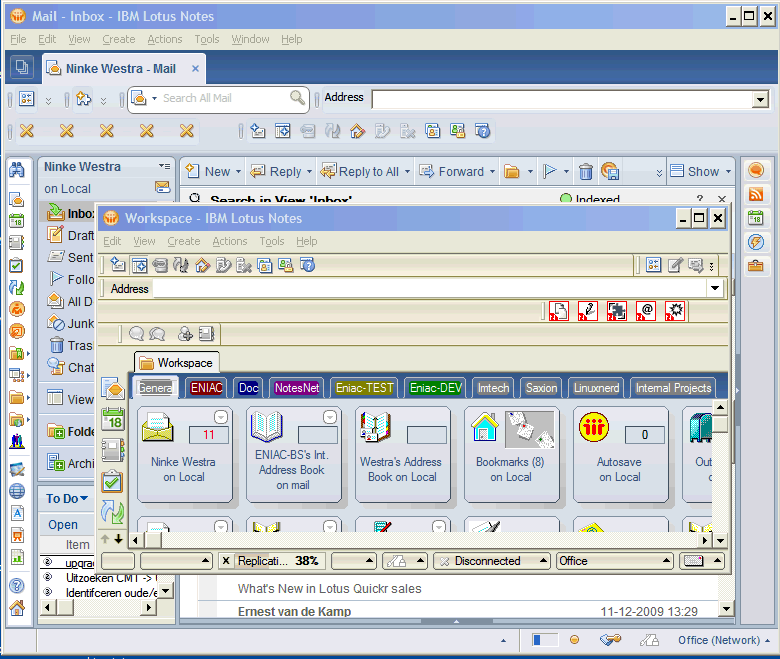Close the Ninke Westra - Mail tab
780x659 pixels.
click(x=195, y=69)
